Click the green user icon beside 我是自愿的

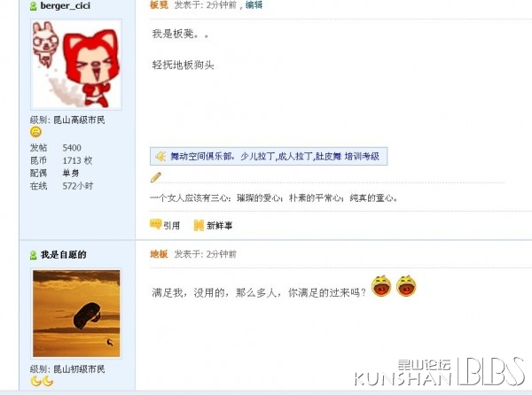pyautogui.click(x=34, y=255)
